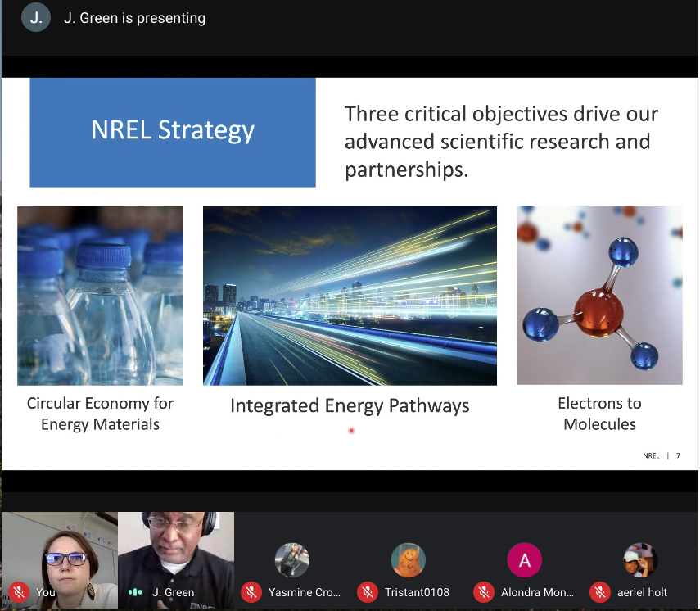Click 'Electrons to Molecules' caption
The width and height of the screenshot is (700, 611).
pos(599,414)
